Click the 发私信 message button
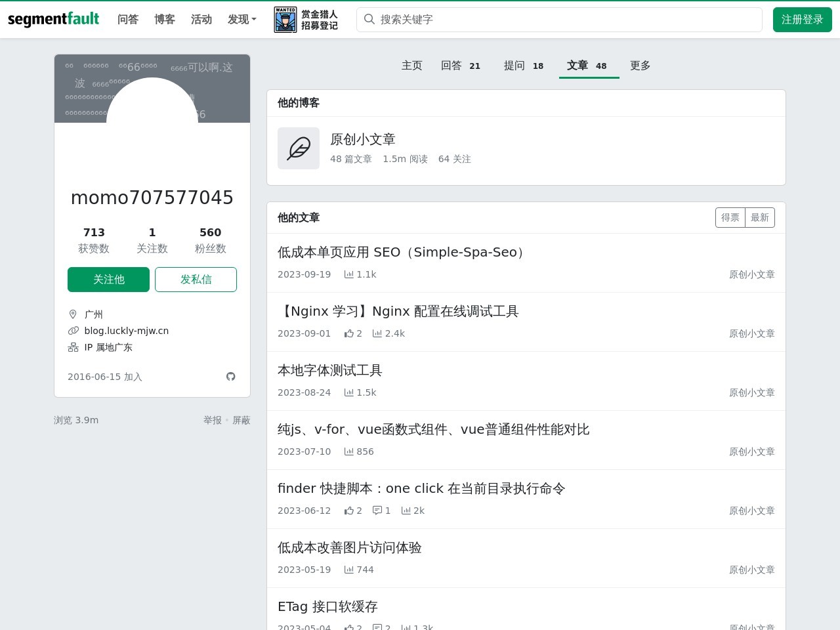 click(x=196, y=280)
